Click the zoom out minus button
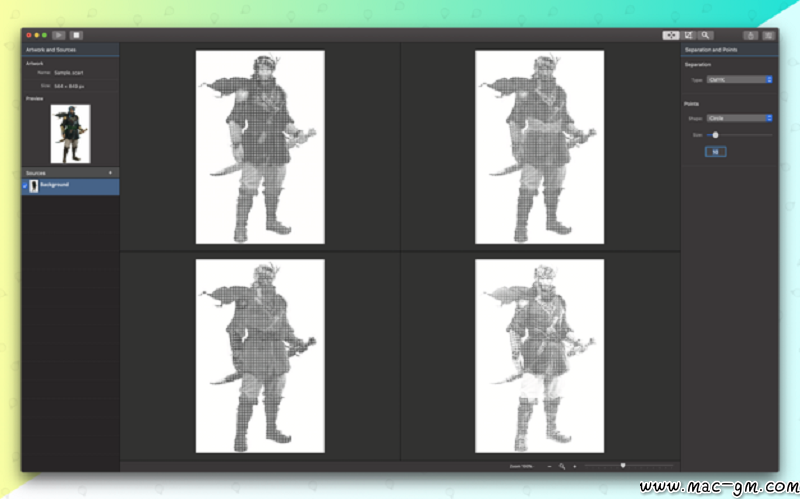800x499 pixels. click(549, 466)
